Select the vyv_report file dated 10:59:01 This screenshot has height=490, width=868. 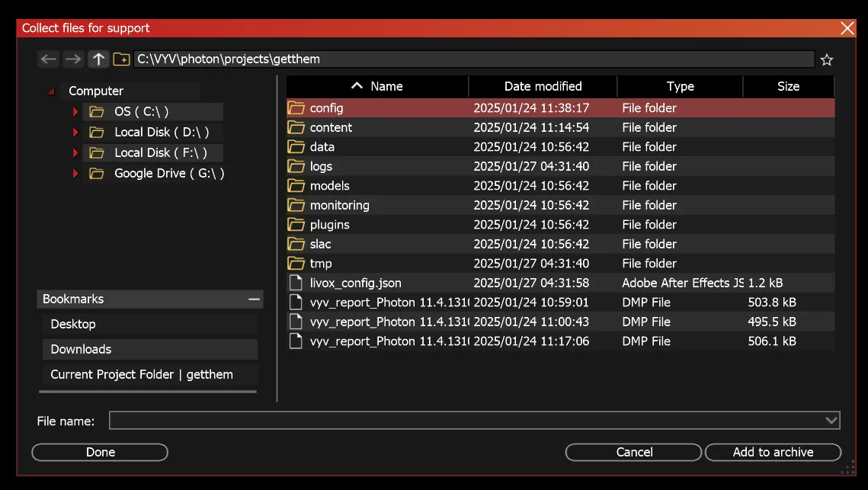tap(389, 303)
